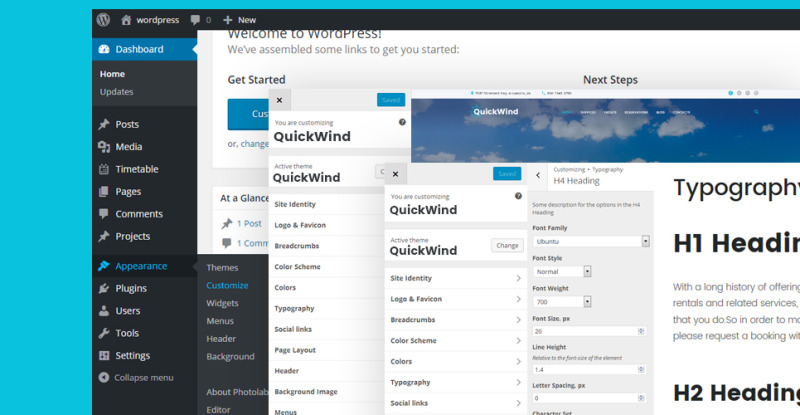The height and width of the screenshot is (415, 800).
Task: Click Change button next to active theme
Action: pos(507,246)
